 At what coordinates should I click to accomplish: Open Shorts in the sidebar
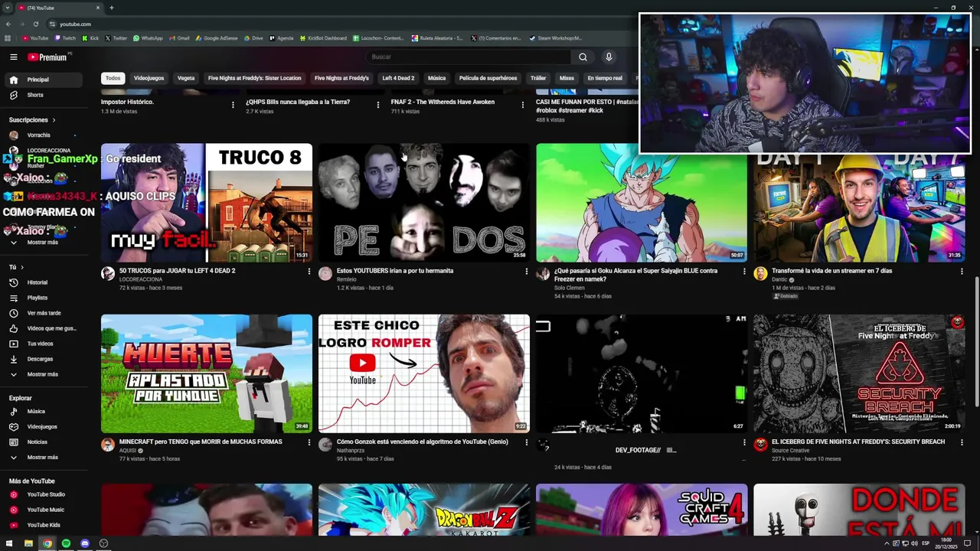click(x=35, y=95)
